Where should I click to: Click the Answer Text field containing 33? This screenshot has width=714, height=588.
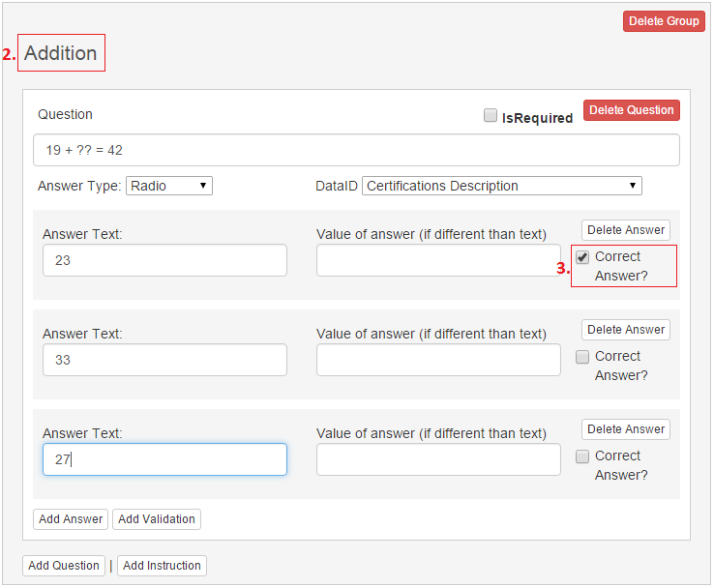tap(164, 360)
